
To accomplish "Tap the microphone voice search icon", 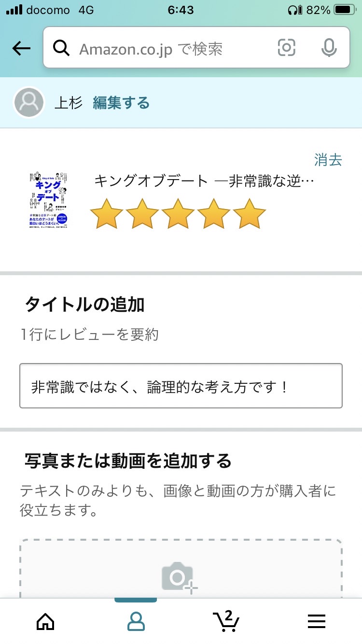I will click(329, 47).
